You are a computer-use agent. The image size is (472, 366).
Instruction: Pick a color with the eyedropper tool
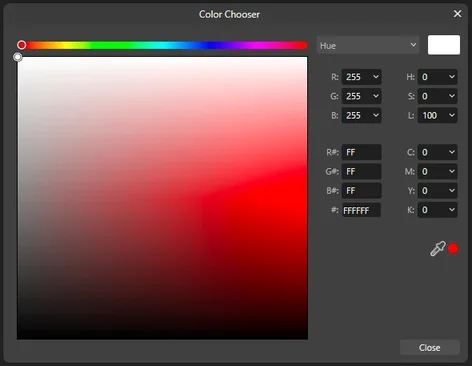click(x=437, y=249)
